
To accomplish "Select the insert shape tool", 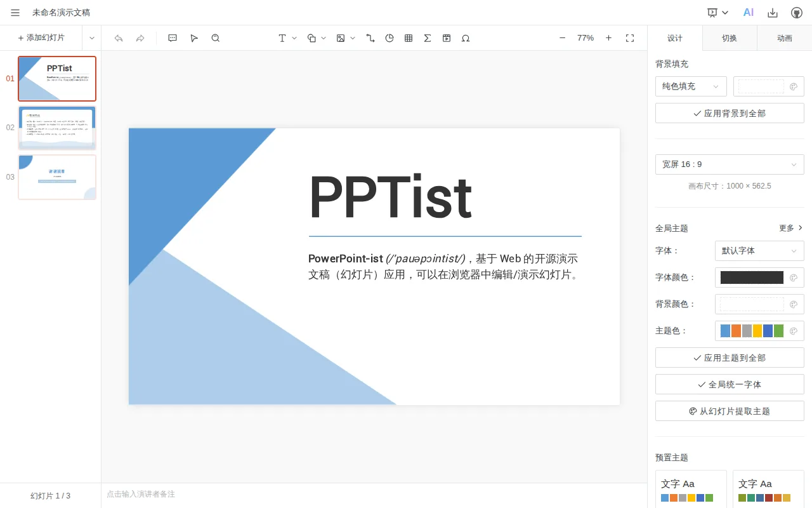I will tap(311, 38).
